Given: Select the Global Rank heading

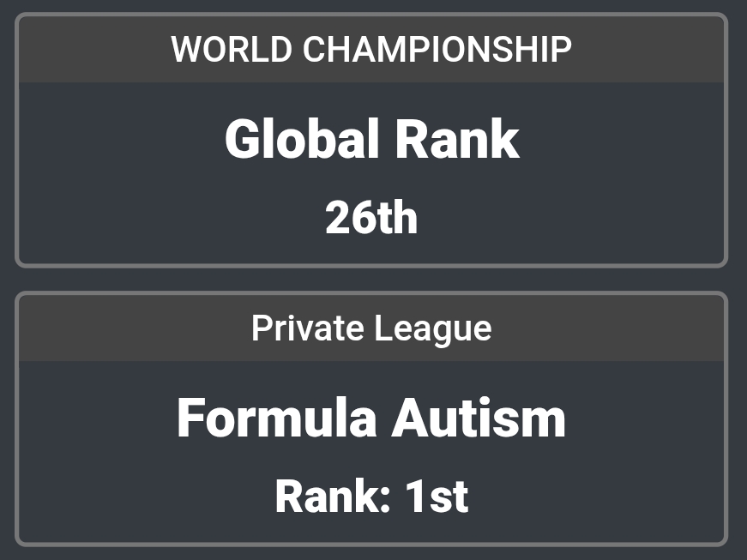Looking at the screenshot, I should [371, 140].
